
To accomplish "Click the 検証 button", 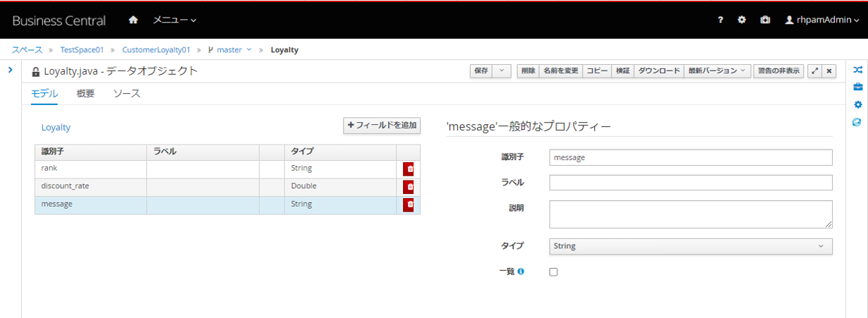I will point(622,71).
